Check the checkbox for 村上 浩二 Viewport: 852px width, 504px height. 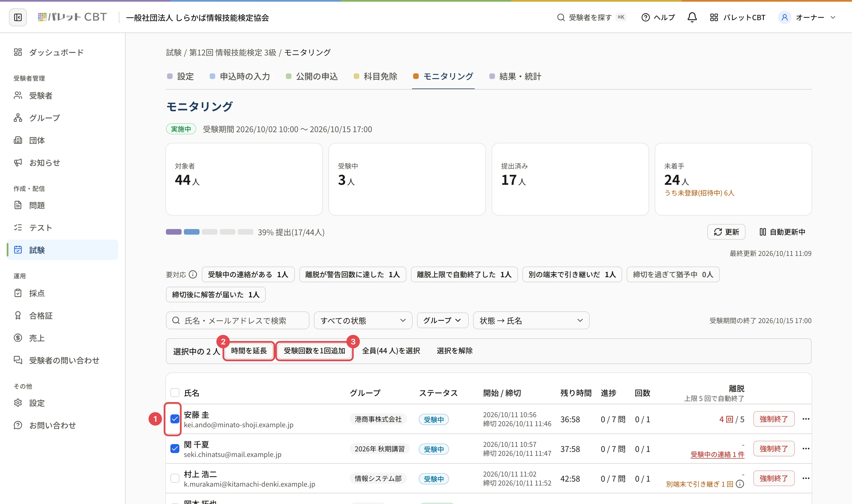(175, 478)
